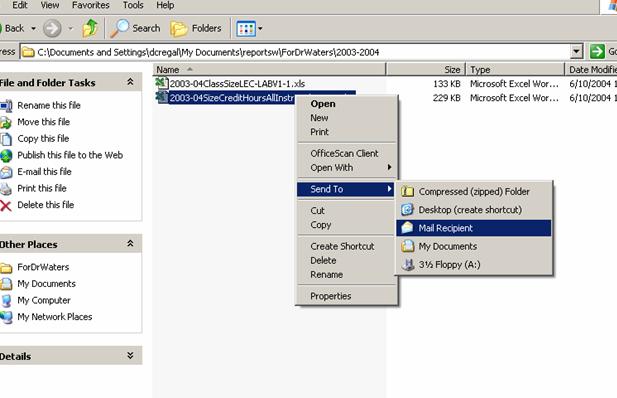Viewport: 617px width, 398px height.
Task: Click the green Go arrow icon
Action: tap(597, 52)
